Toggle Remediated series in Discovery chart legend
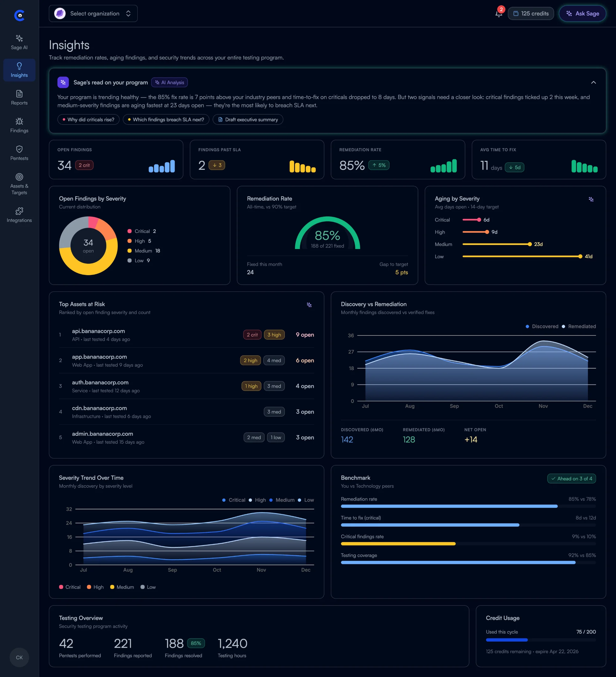 [579, 326]
